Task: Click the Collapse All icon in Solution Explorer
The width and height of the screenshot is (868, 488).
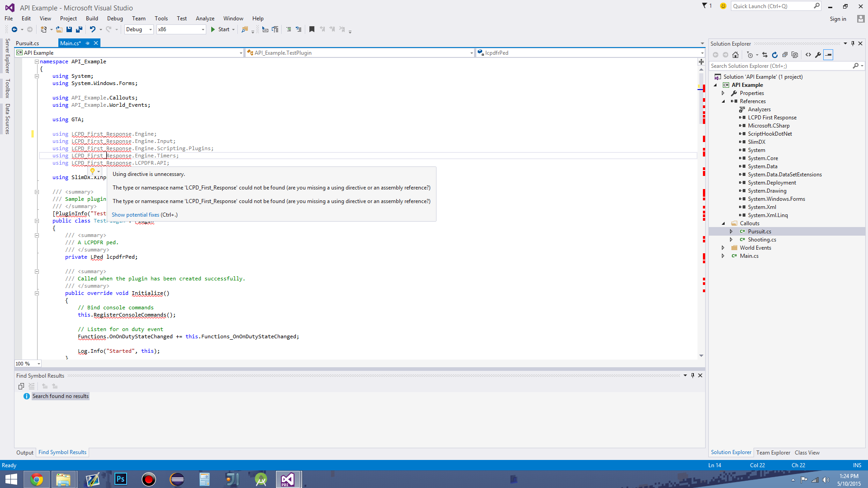Action: pos(785,55)
